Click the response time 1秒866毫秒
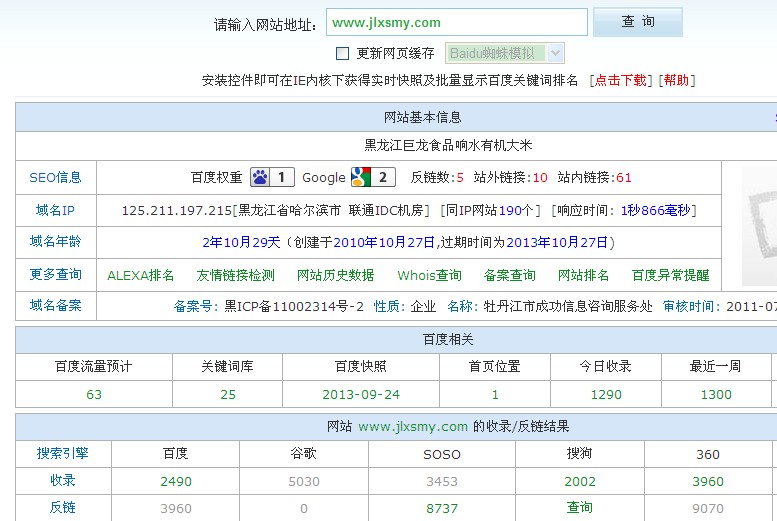777x521 pixels. pyautogui.click(x=656, y=211)
